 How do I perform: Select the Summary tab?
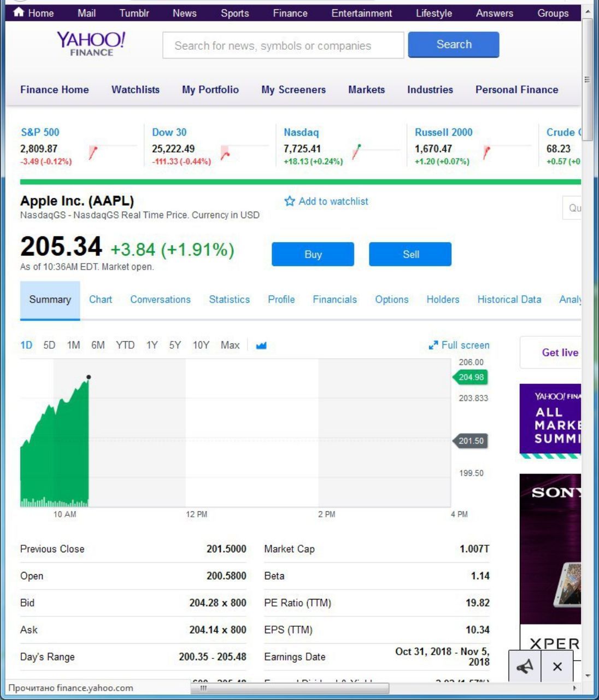[x=50, y=300]
